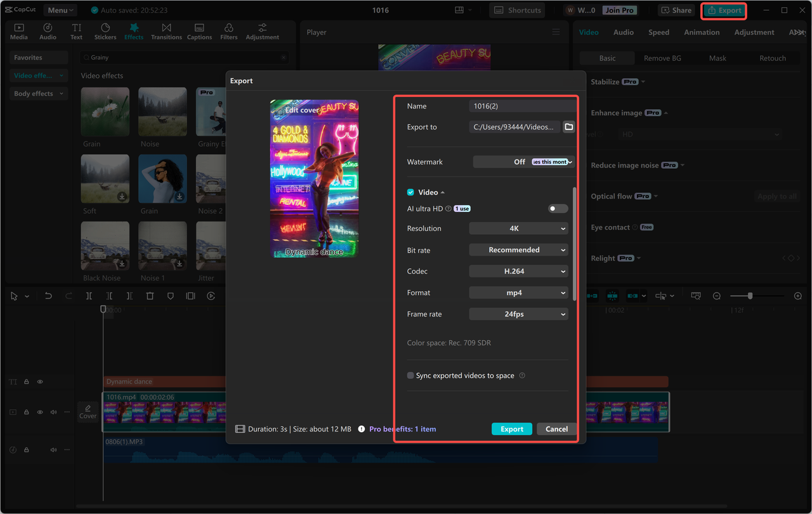
Task: Uncheck the Video checkbox in the Export dialog
Action: pyautogui.click(x=410, y=192)
